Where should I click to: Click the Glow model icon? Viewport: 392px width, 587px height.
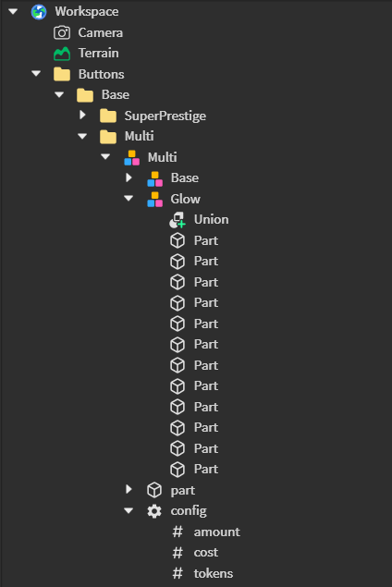click(154, 199)
